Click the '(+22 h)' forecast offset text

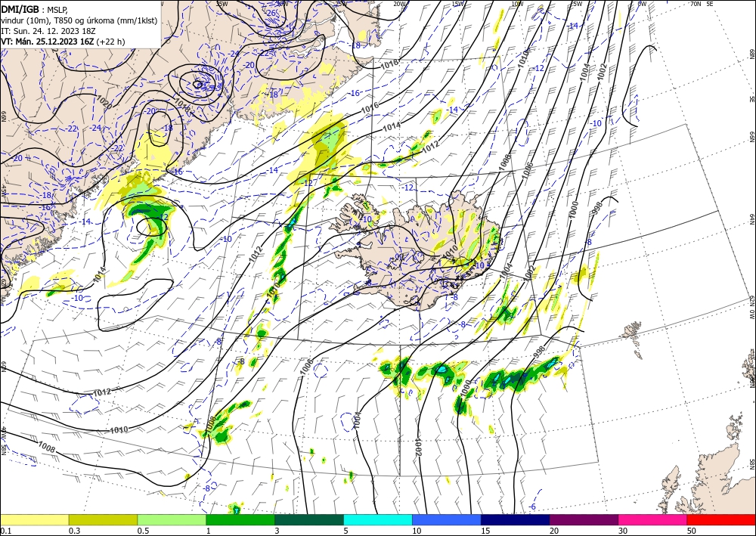(x=110, y=42)
